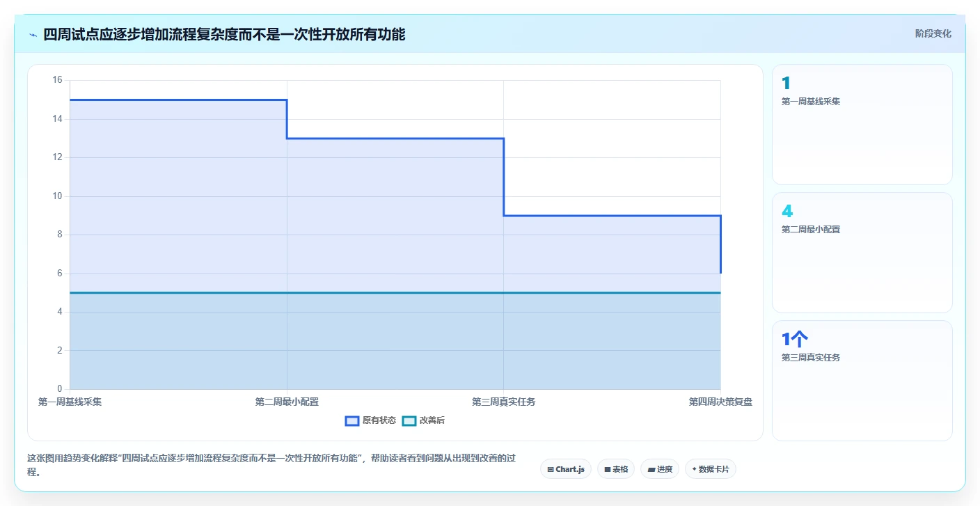Click the blue 原有状态 legend color box

(x=352, y=420)
